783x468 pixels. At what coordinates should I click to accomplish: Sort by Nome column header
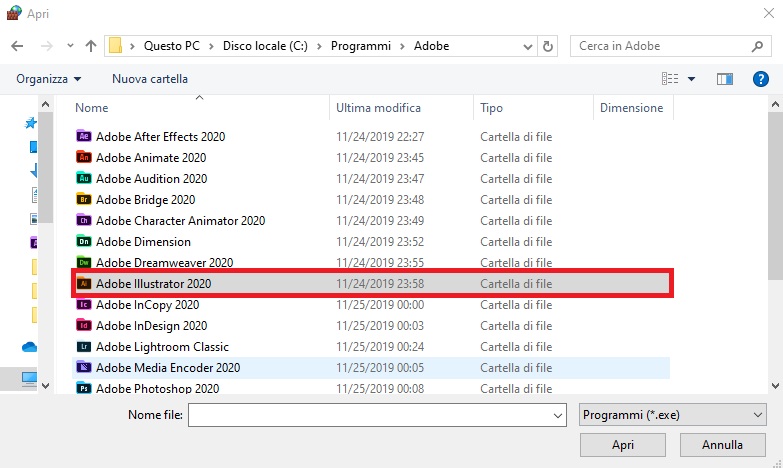point(91,108)
